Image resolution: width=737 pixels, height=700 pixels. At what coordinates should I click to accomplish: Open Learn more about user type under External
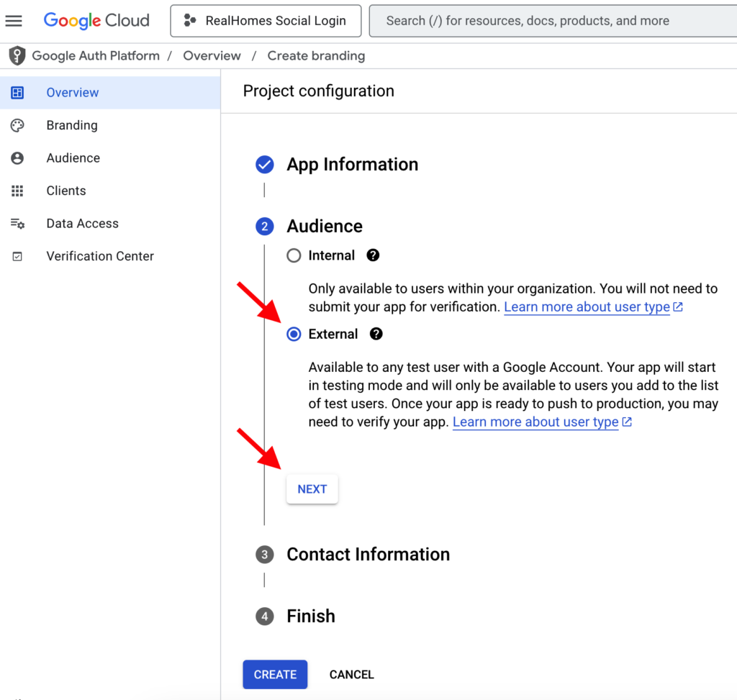tap(535, 422)
